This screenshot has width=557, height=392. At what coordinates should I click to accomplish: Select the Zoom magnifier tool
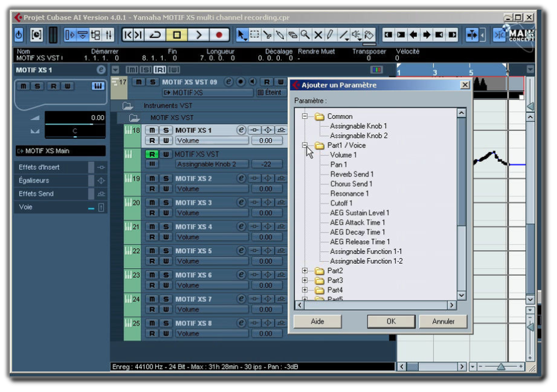coord(305,35)
